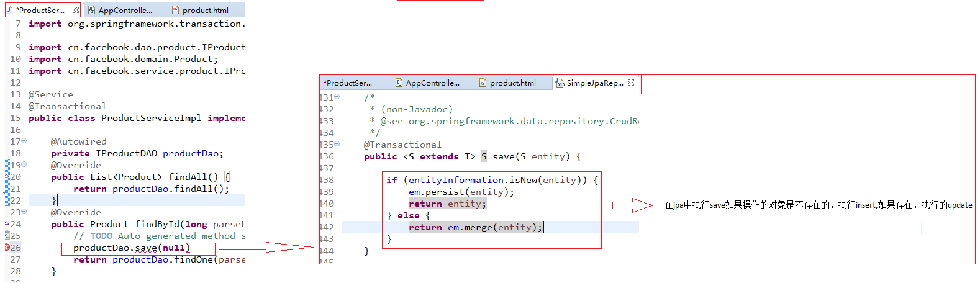The height and width of the screenshot is (283, 980).
Task: Click 'em.persist(entity);' on line 139
Action: 461,192
